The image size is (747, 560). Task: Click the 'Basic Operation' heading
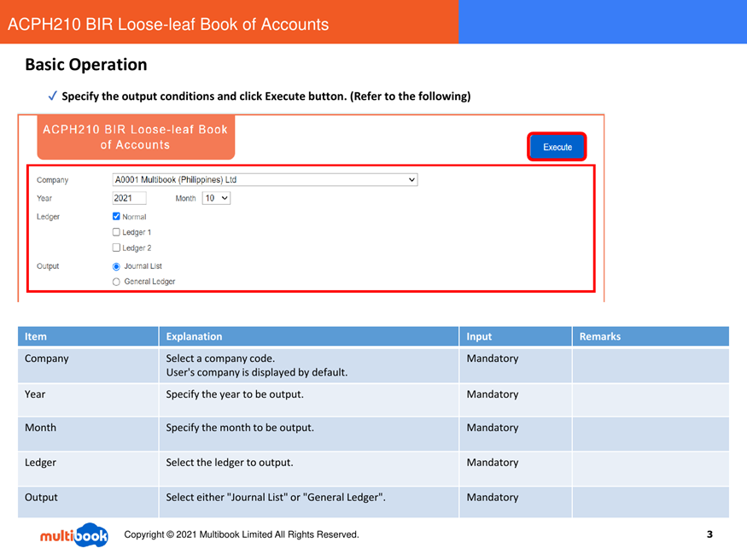click(86, 64)
